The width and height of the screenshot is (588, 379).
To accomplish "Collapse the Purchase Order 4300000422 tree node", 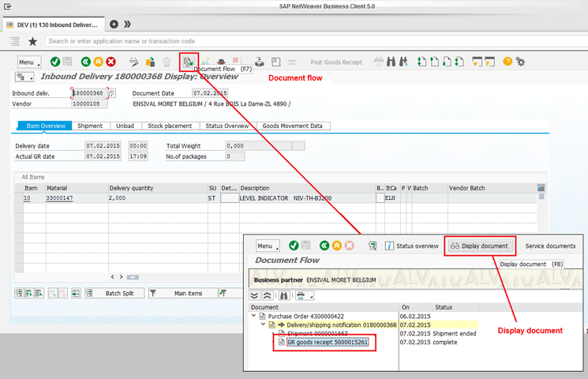I will [x=254, y=316].
